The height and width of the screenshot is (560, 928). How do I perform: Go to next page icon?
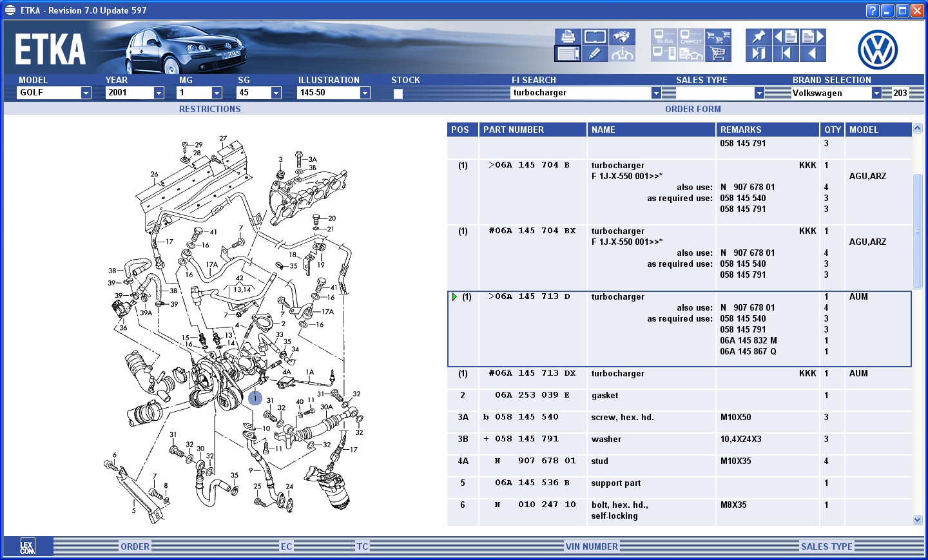coord(813,37)
